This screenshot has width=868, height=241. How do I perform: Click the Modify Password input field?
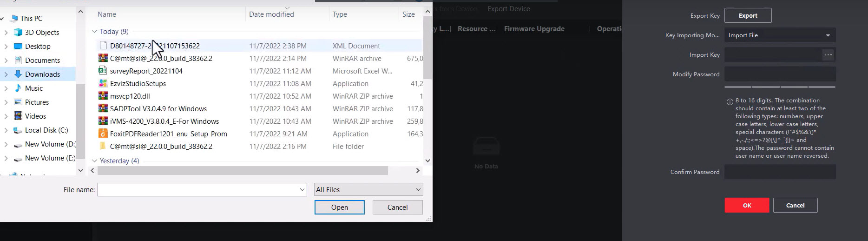point(780,74)
